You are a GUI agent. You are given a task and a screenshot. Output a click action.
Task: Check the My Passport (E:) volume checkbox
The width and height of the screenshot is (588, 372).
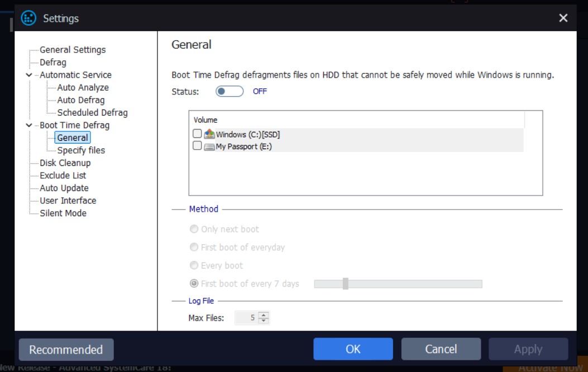coord(197,146)
